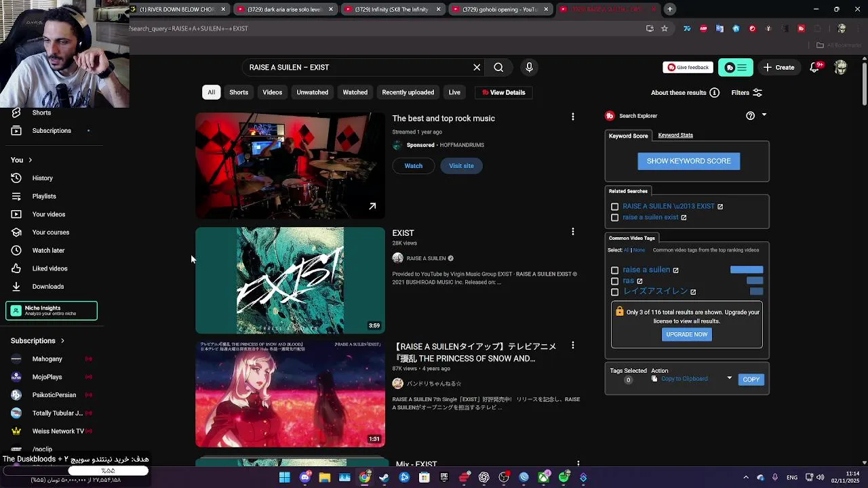Check the 'RAISE A SUILEN \u2013 EXIST' related search box
Screen dimensions: 868x488
pyautogui.click(x=615, y=207)
